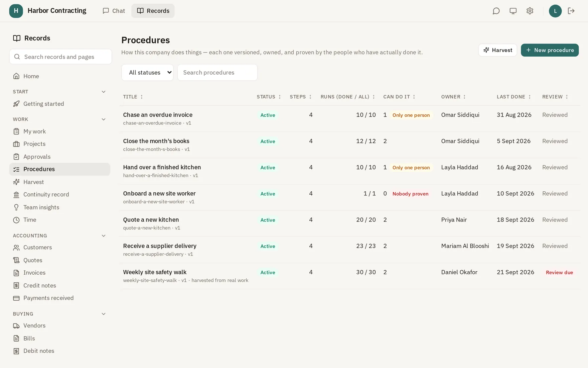Open settings gear icon
This screenshot has height=368, width=588.
(x=530, y=11)
